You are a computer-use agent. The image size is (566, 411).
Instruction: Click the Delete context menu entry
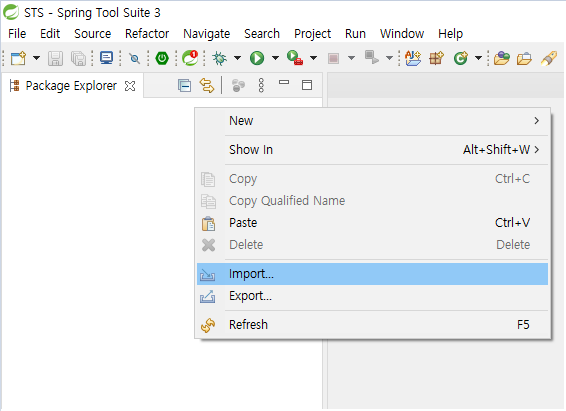[373, 245]
